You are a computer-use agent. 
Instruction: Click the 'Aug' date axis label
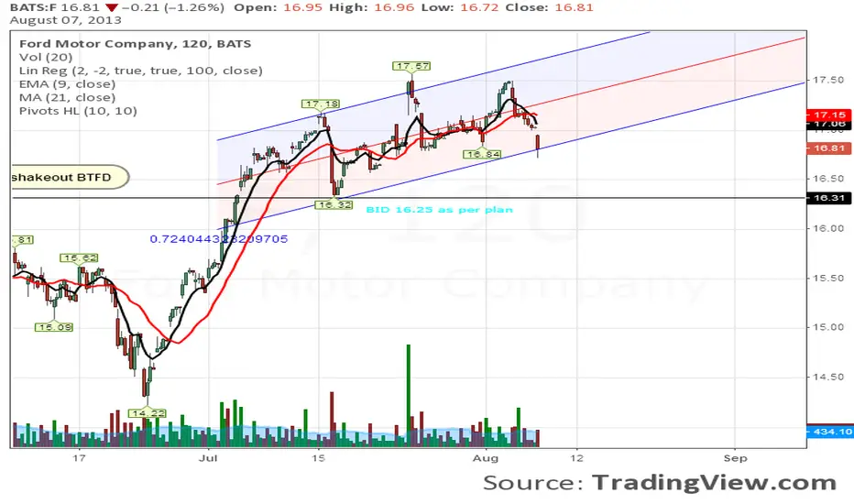pyautogui.click(x=486, y=458)
